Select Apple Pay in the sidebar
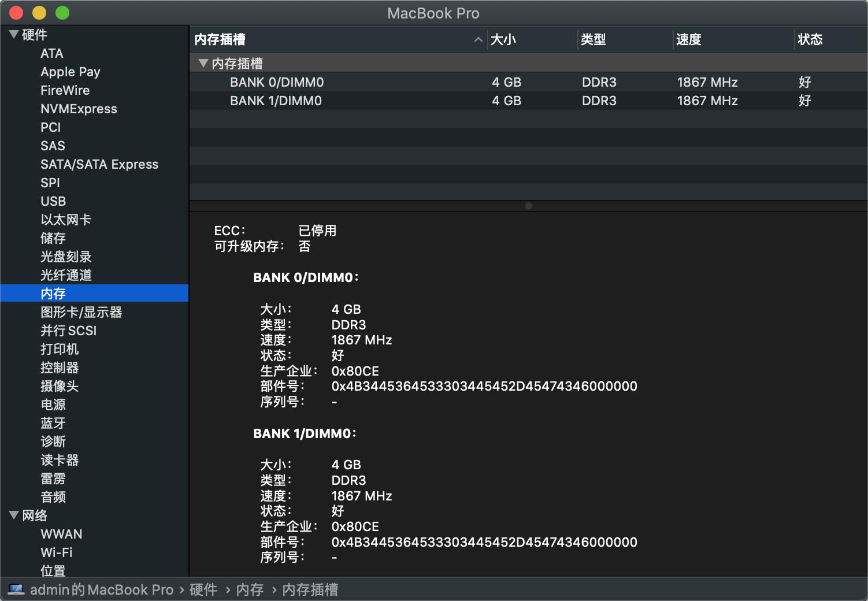The width and height of the screenshot is (868, 601). [x=70, y=72]
